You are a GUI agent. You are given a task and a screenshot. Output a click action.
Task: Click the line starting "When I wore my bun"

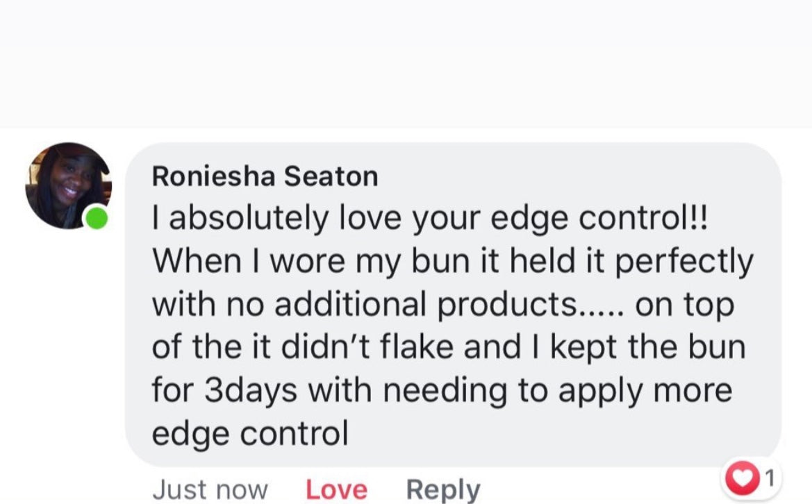(451, 262)
